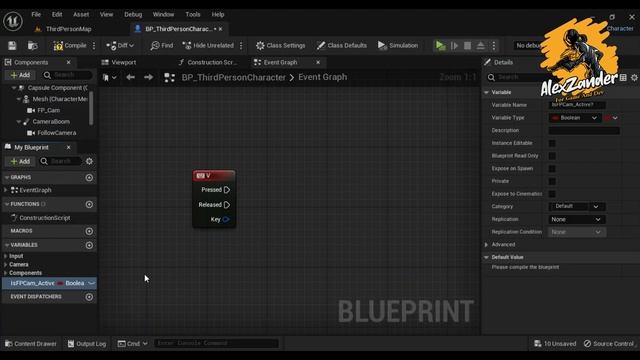Close the My Blueprint panel
Screen dimensions: 640x360
coord(69,147)
